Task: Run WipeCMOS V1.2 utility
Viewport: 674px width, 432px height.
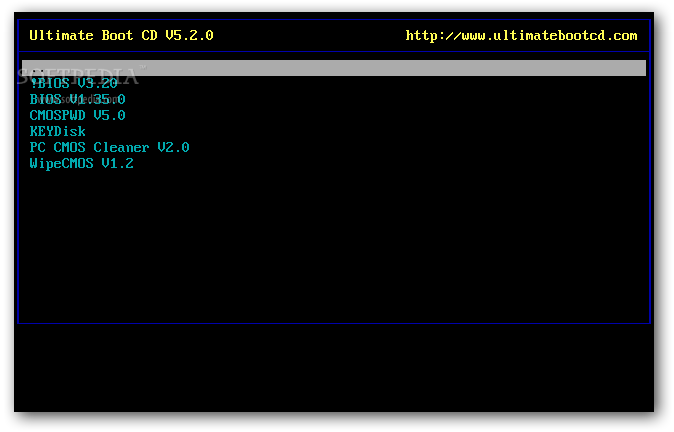Action: [x=82, y=163]
